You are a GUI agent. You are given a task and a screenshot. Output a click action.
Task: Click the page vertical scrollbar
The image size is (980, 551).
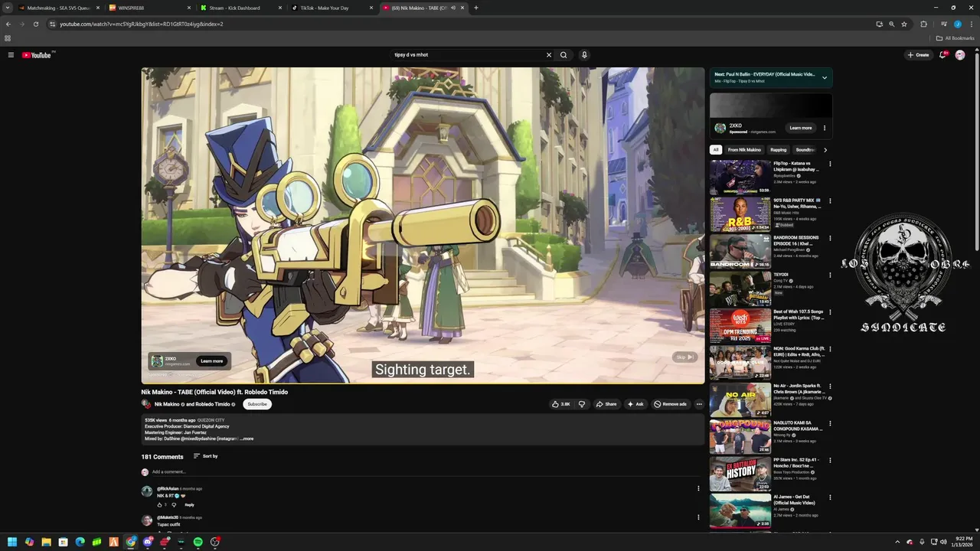pos(977,153)
